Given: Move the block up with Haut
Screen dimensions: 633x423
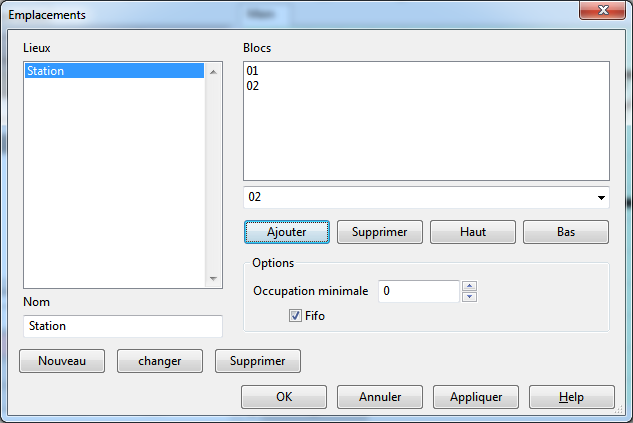Looking at the screenshot, I should (473, 231).
